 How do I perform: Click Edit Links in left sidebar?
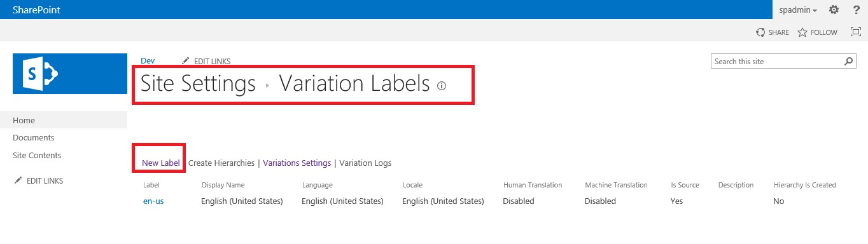pos(38,180)
